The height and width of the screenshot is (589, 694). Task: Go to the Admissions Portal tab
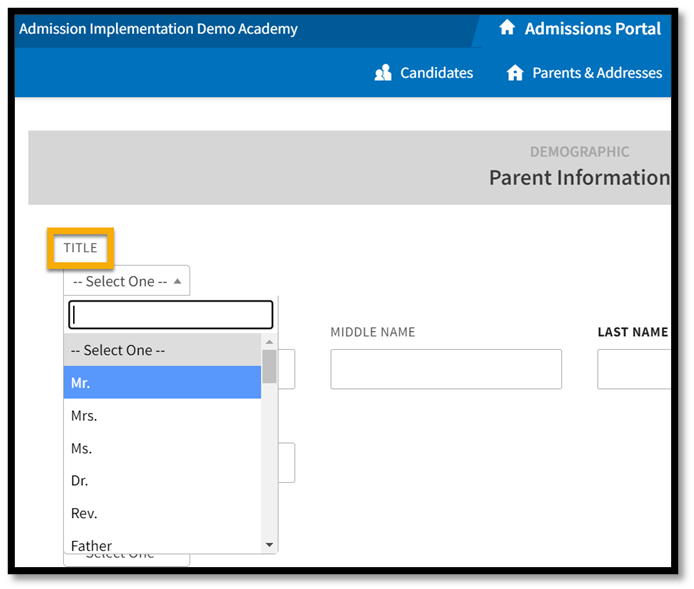(580, 29)
